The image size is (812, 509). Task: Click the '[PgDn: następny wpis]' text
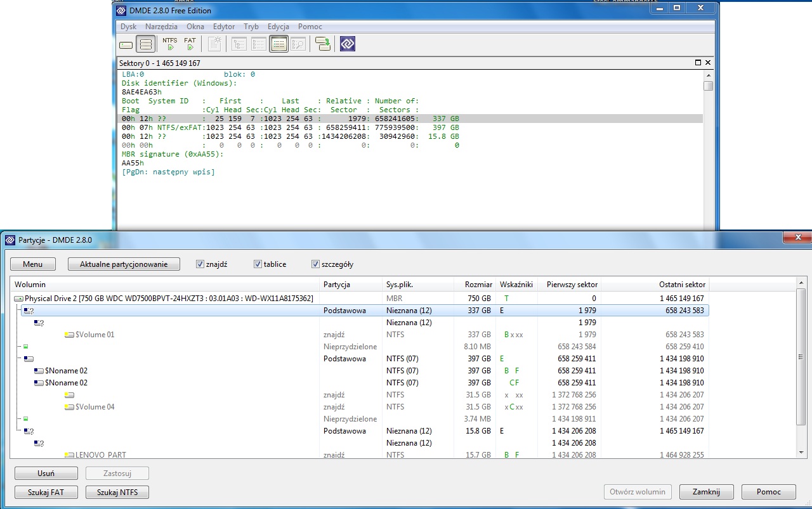point(168,172)
